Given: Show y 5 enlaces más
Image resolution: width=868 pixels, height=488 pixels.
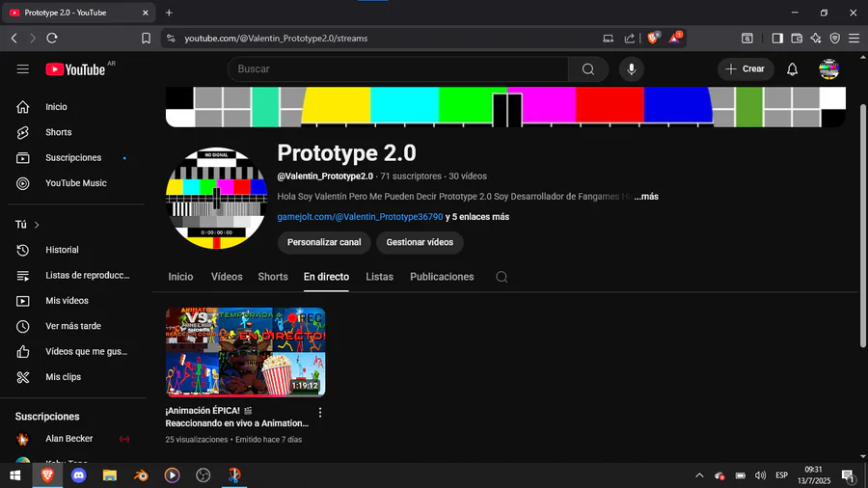Looking at the screenshot, I should pyautogui.click(x=477, y=217).
